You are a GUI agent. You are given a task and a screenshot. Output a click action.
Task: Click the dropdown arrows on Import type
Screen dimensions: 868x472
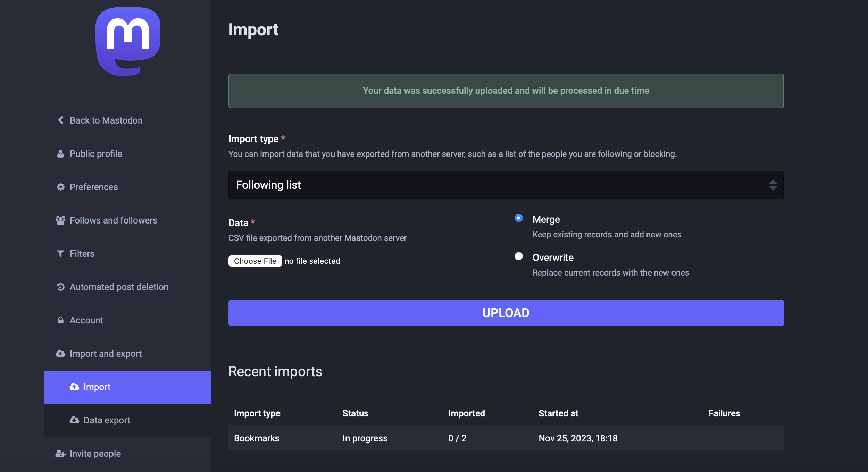tap(773, 185)
